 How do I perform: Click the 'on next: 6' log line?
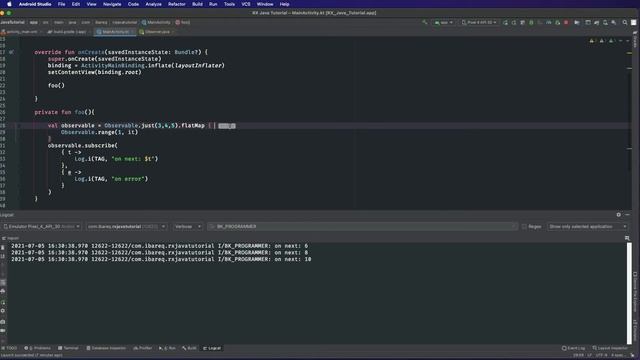point(160,246)
